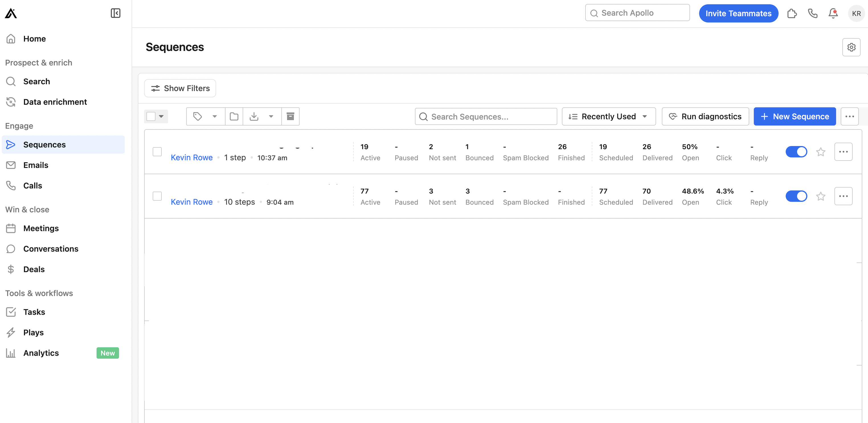Toggle the active sequence switch for 10-steps sequence

point(796,196)
